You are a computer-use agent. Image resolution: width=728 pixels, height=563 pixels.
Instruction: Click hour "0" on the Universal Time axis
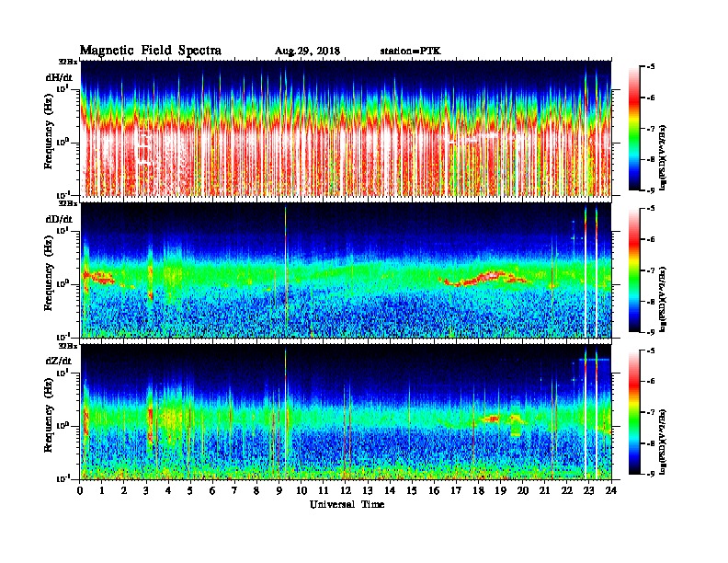80,490
